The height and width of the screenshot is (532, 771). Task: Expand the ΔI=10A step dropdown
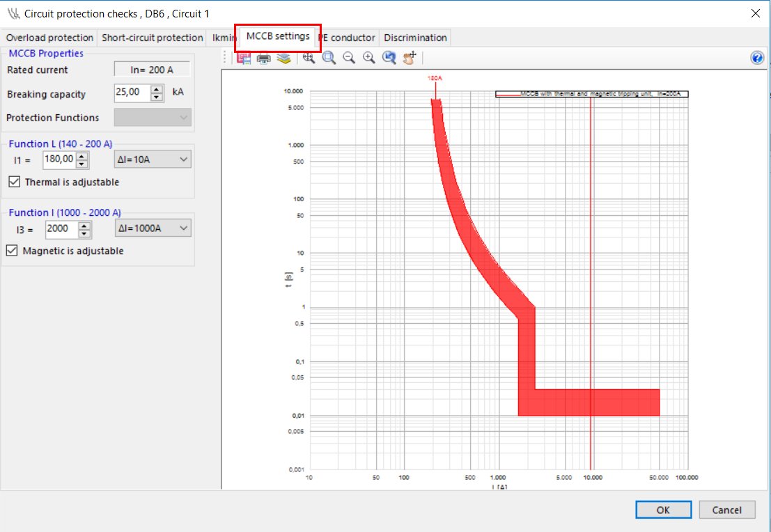[x=152, y=160]
